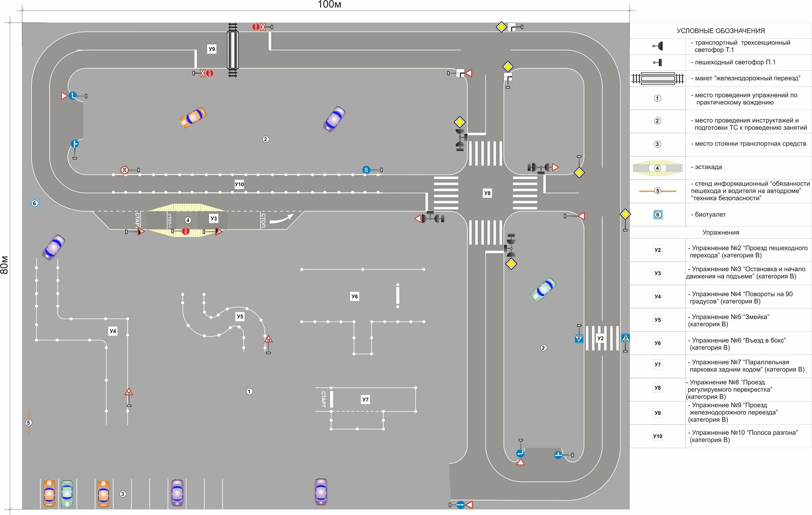Click the railroad crossing model on the map
The height and width of the screenshot is (515, 812).
click(233, 50)
